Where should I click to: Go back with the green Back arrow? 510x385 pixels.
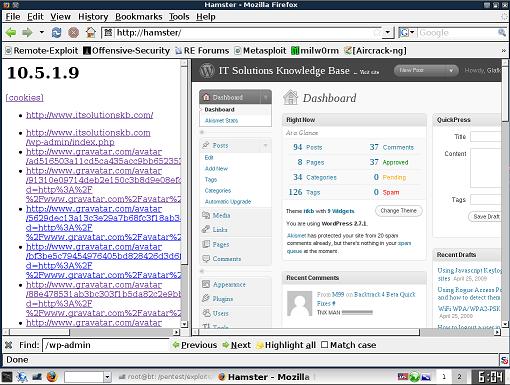[11, 33]
